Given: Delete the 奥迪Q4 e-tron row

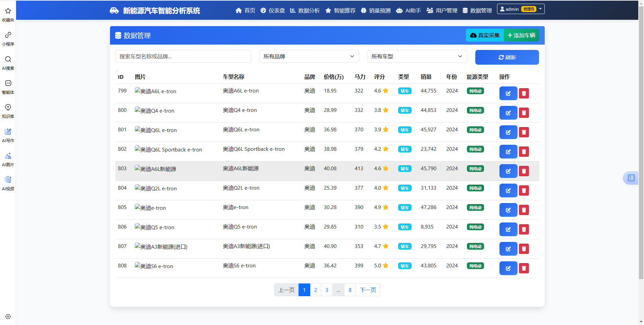Looking at the screenshot, I should click(x=524, y=113).
